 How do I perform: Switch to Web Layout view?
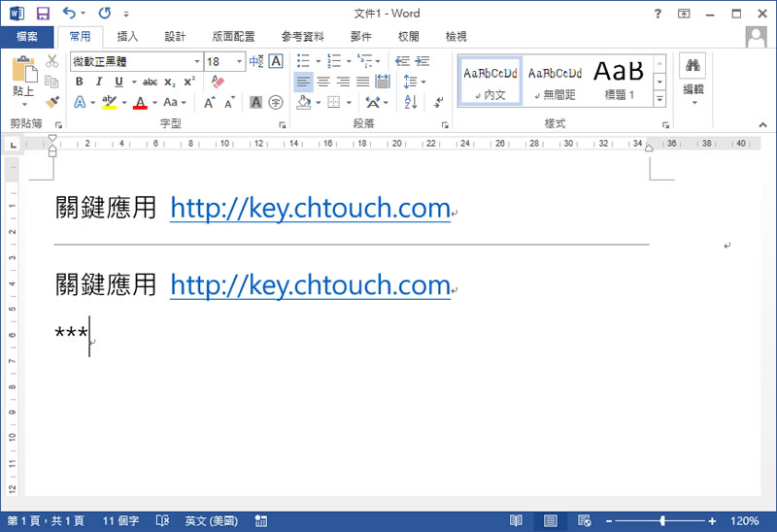585,520
